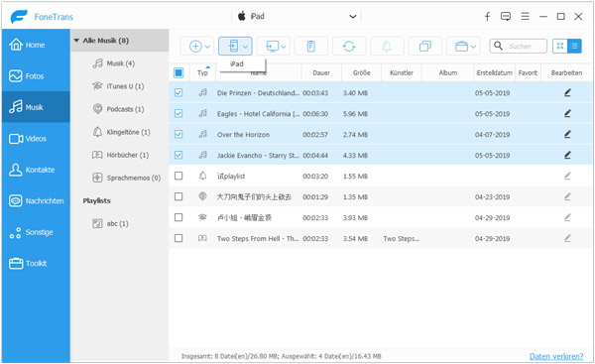Check the 00:01:29 podcast row checkbox
This screenshot has height=364, width=595.
tap(178, 196)
